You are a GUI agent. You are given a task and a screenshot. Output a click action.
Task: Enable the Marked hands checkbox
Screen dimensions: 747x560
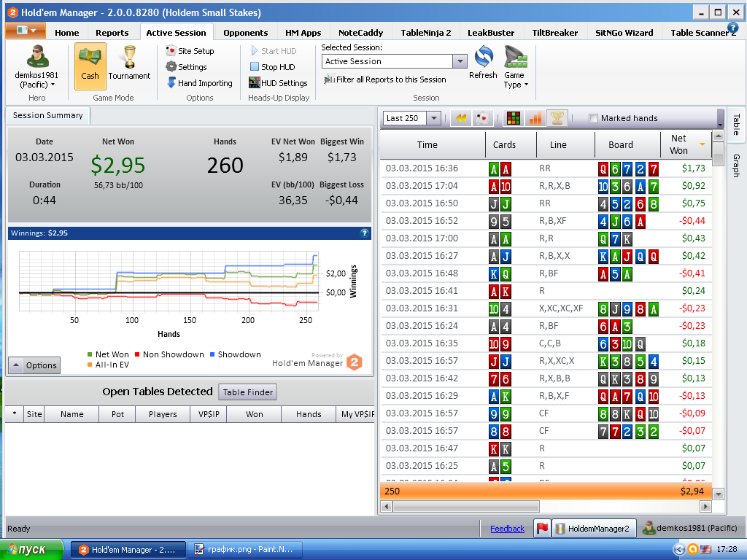[x=593, y=119]
